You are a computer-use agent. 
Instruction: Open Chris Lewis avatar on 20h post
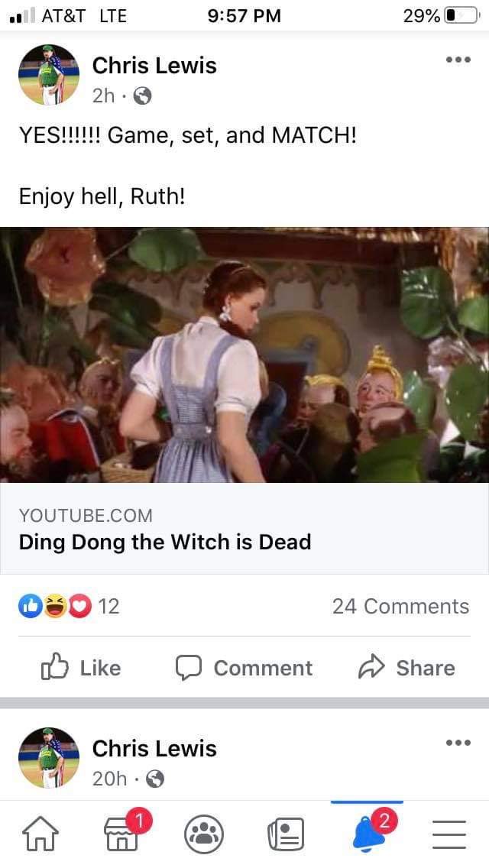[x=49, y=758]
